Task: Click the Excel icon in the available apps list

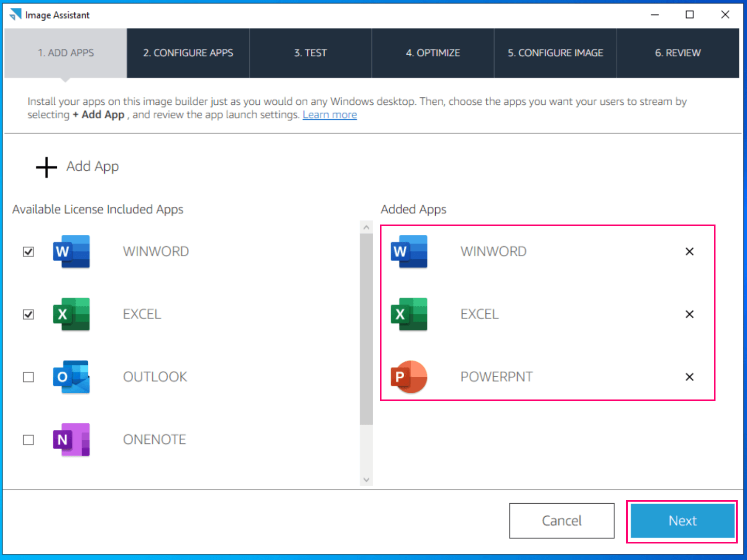Action: 71,314
